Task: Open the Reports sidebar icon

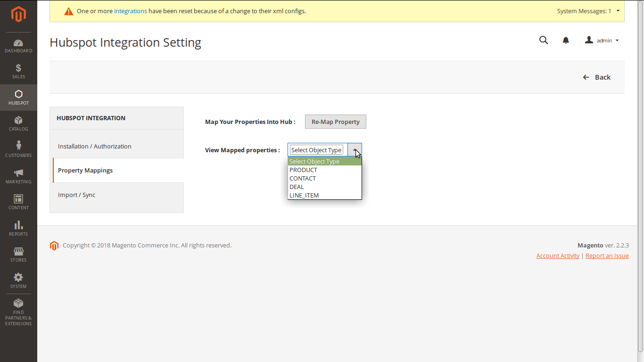Action: [x=18, y=229]
